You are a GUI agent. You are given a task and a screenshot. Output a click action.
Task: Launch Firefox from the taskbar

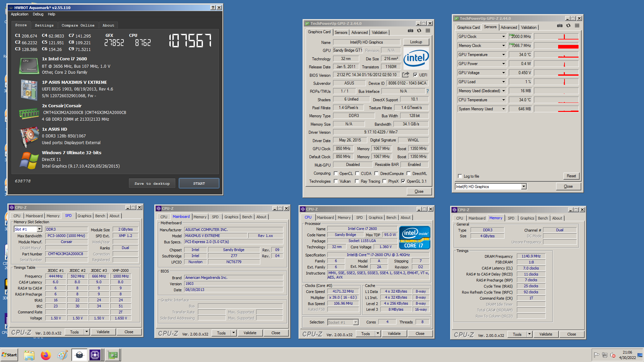(x=46, y=355)
